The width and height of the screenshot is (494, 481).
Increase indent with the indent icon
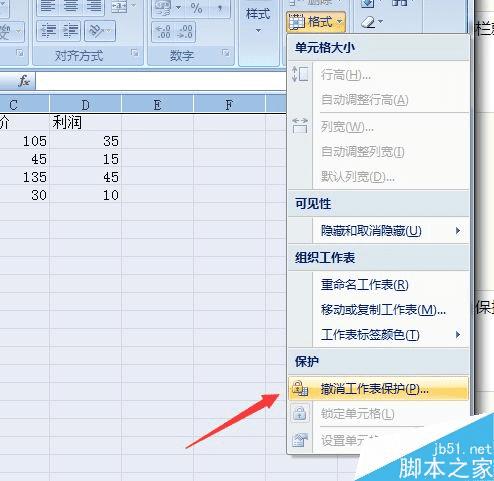coord(71,31)
